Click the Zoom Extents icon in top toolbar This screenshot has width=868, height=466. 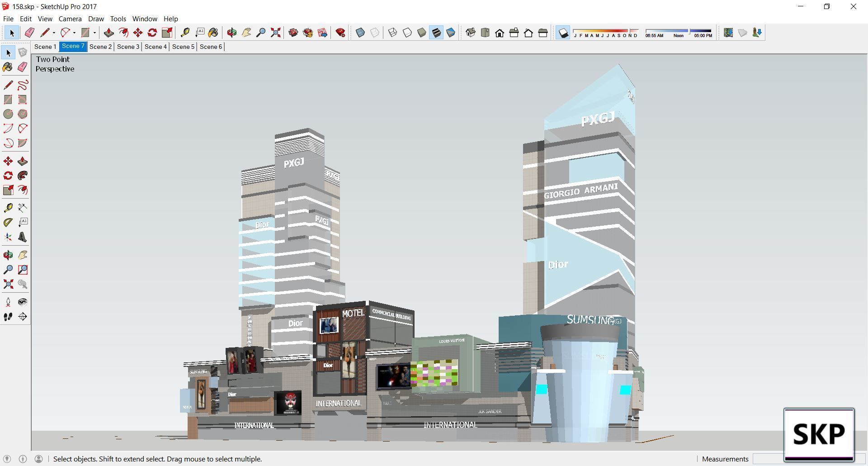(275, 33)
